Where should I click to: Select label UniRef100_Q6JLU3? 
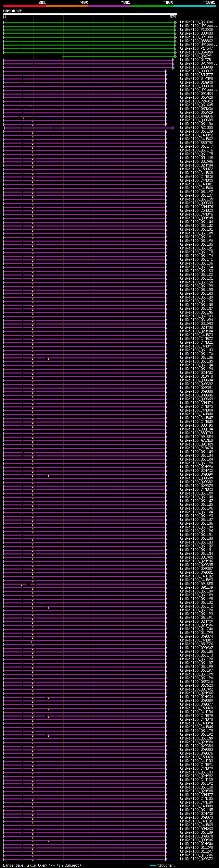[196, 350]
